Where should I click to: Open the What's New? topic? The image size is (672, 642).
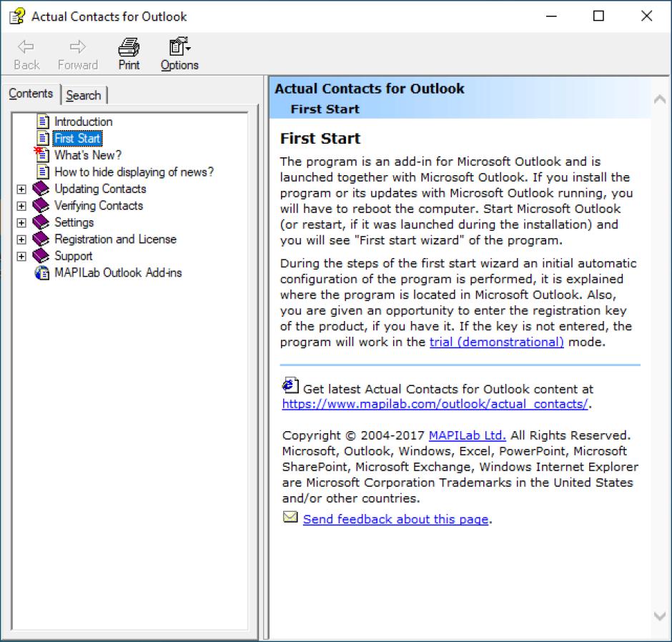coord(88,155)
